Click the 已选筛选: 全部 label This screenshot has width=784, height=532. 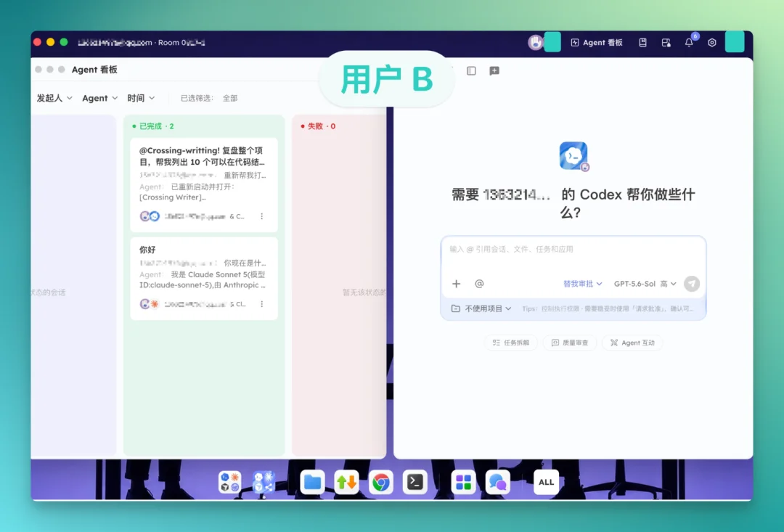209,98
